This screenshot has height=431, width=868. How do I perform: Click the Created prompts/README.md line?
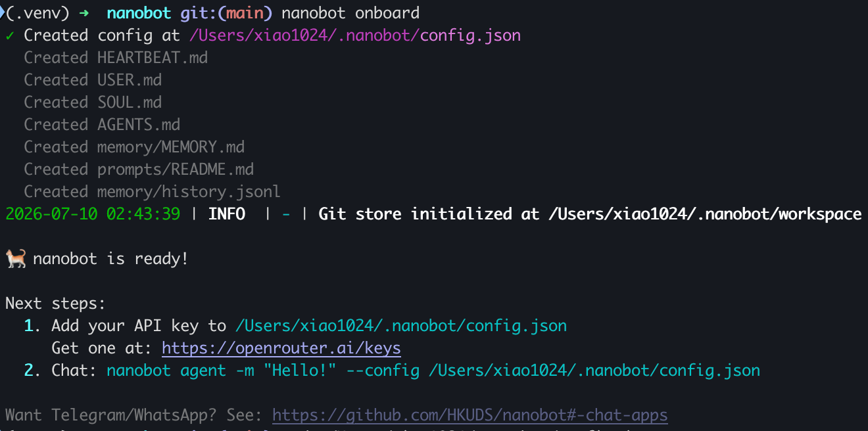pyautogui.click(x=139, y=170)
